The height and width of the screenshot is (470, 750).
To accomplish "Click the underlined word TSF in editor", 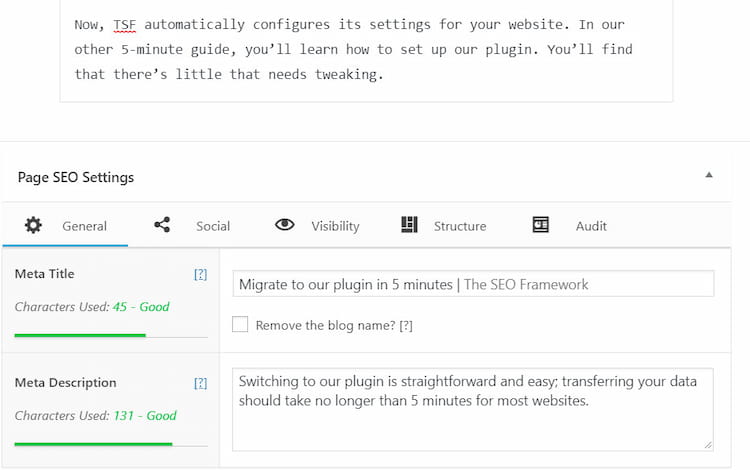I will point(125,24).
